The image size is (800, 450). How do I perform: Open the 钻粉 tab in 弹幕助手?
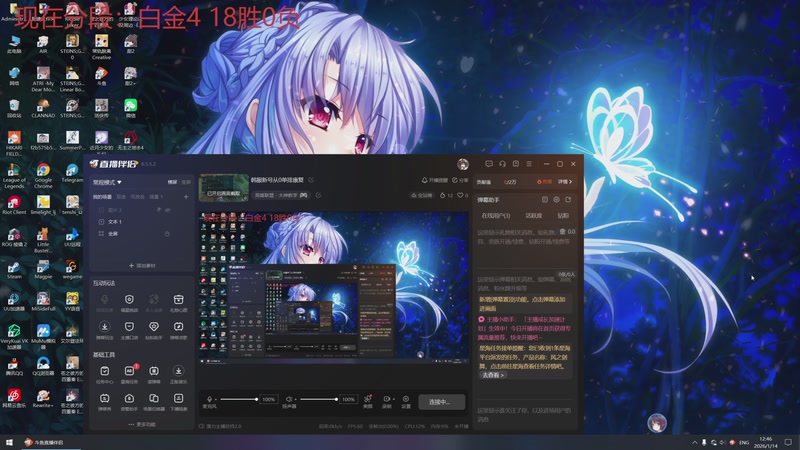pos(563,216)
